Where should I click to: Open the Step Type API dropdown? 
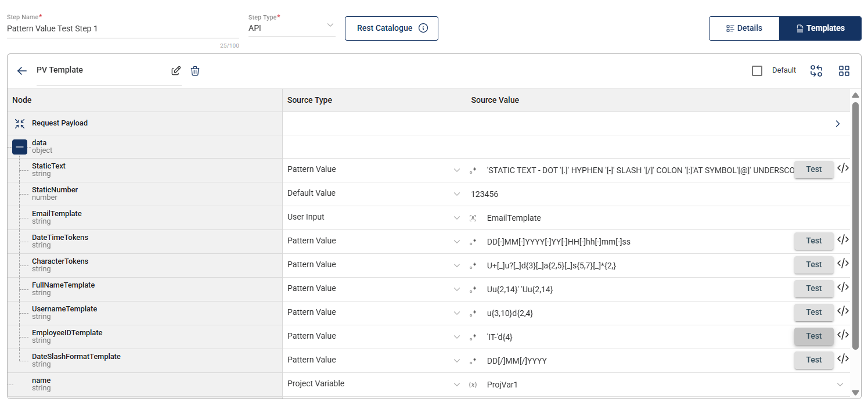pos(292,28)
